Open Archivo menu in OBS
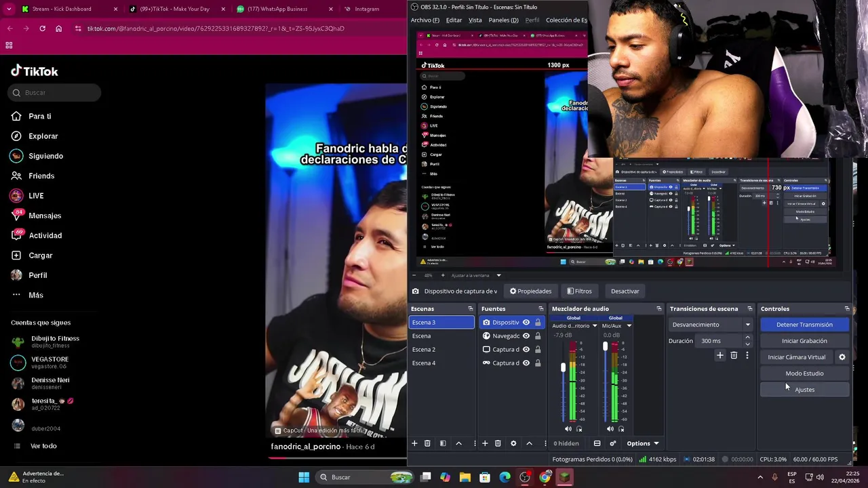Image resolution: width=868 pixels, height=488 pixels. [425, 20]
